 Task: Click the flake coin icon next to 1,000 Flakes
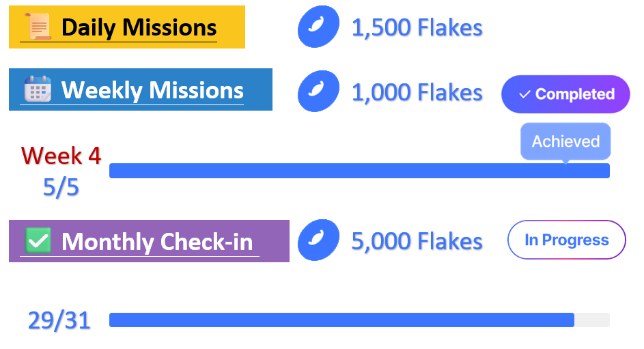point(318,91)
